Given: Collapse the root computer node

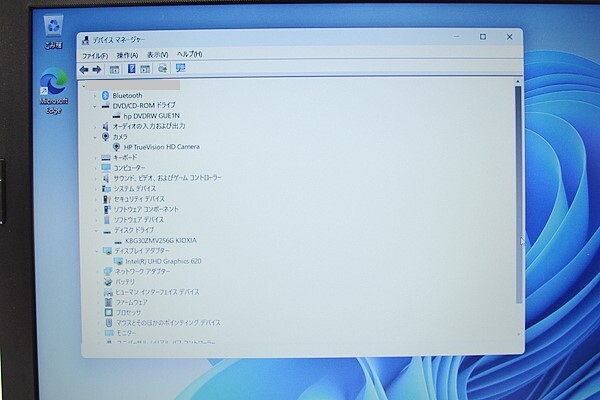Looking at the screenshot, I should click(84, 86).
